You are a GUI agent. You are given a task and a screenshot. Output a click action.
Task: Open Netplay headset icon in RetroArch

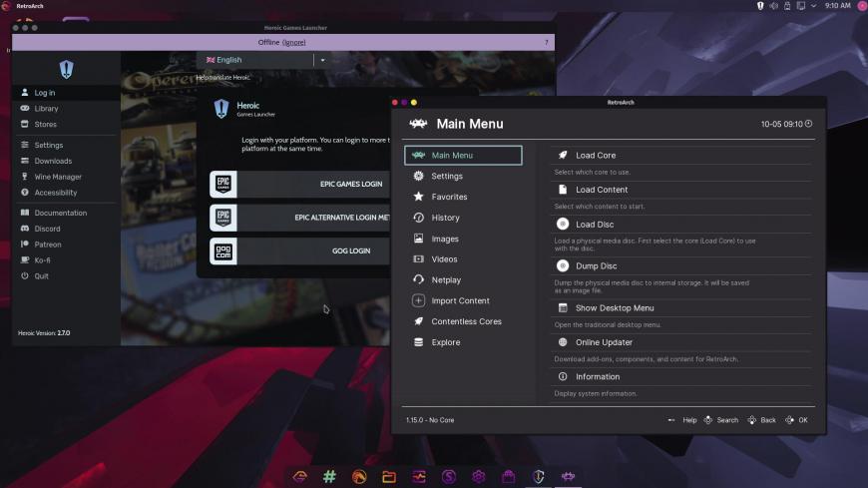[x=418, y=279]
